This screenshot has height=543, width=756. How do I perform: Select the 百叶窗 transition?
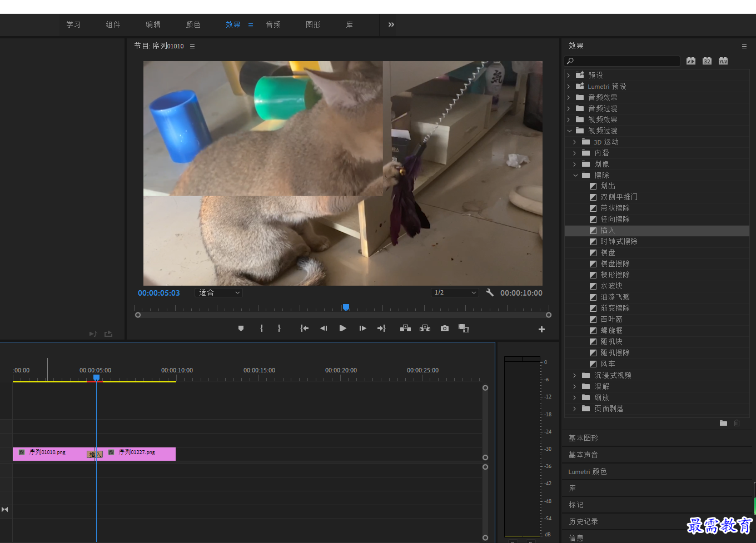(x=611, y=320)
